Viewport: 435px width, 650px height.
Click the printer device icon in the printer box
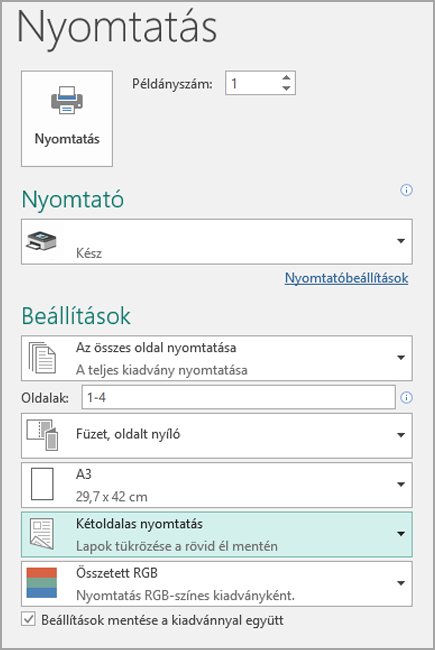click(41, 241)
